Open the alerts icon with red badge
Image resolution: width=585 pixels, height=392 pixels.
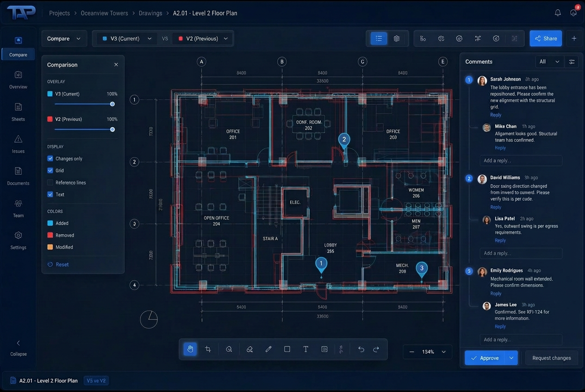pos(573,12)
